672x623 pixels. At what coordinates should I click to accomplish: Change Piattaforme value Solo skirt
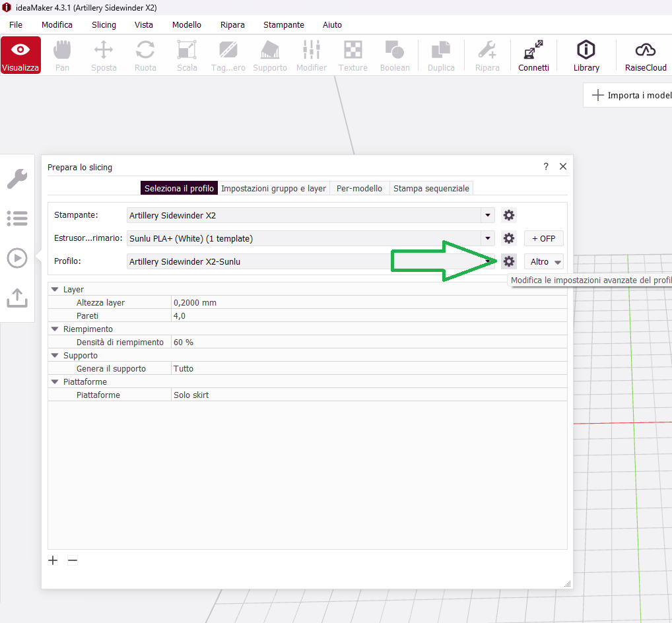369,395
